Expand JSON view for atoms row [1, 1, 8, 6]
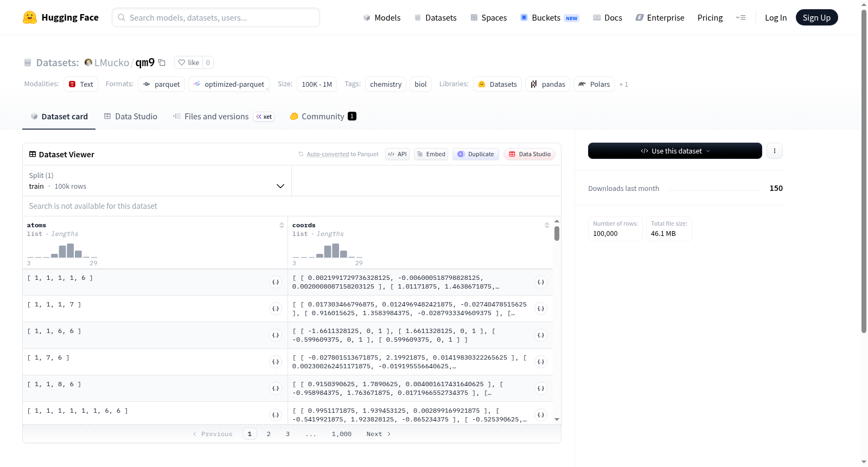This screenshot has width=868, height=467. (276, 388)
